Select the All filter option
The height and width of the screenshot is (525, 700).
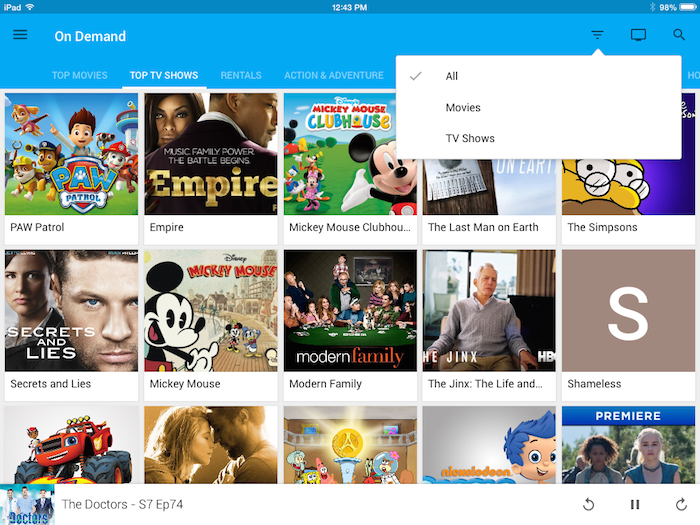[x=538, y=76]
